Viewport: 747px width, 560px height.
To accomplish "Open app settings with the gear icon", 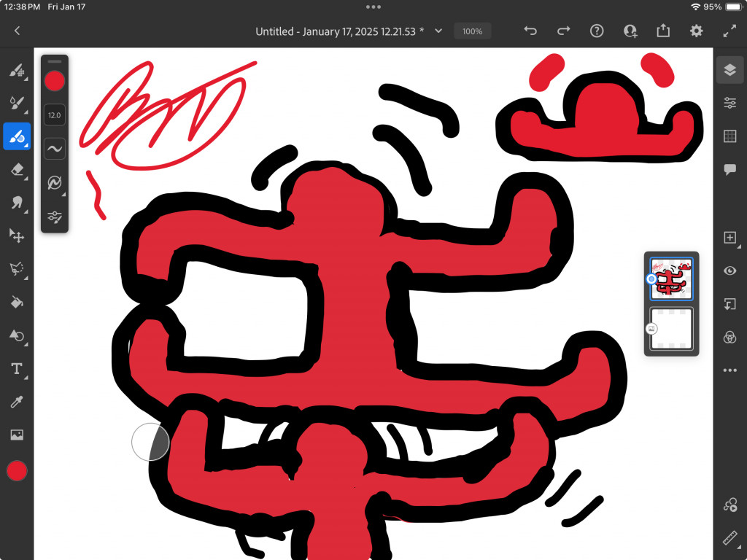I will pyautogui.click(x=697, y=31).
